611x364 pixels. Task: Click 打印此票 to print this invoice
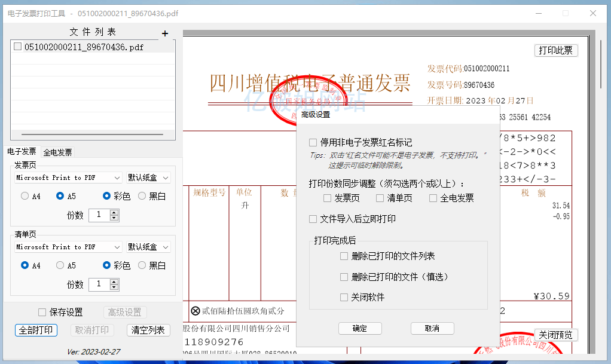556,50
